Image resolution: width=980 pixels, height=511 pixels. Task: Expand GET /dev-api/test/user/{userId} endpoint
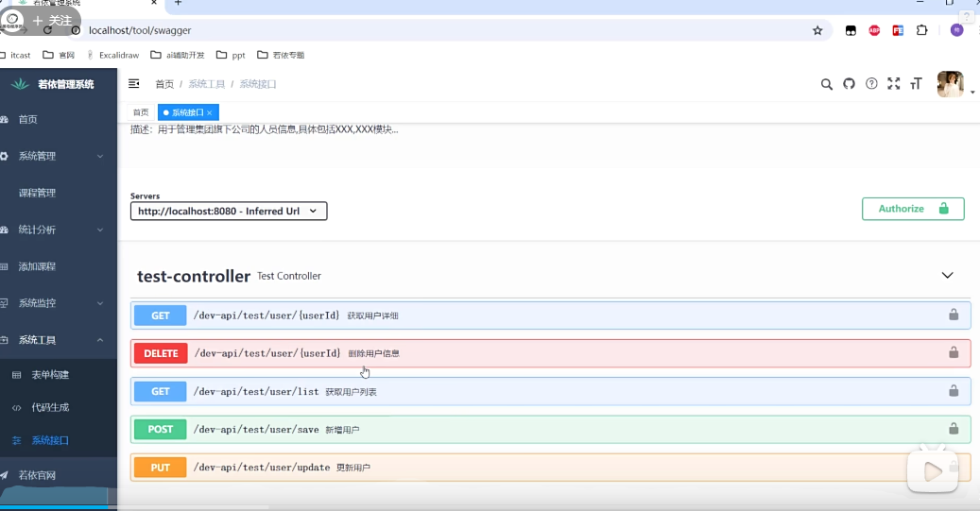(x=551, y=315)
